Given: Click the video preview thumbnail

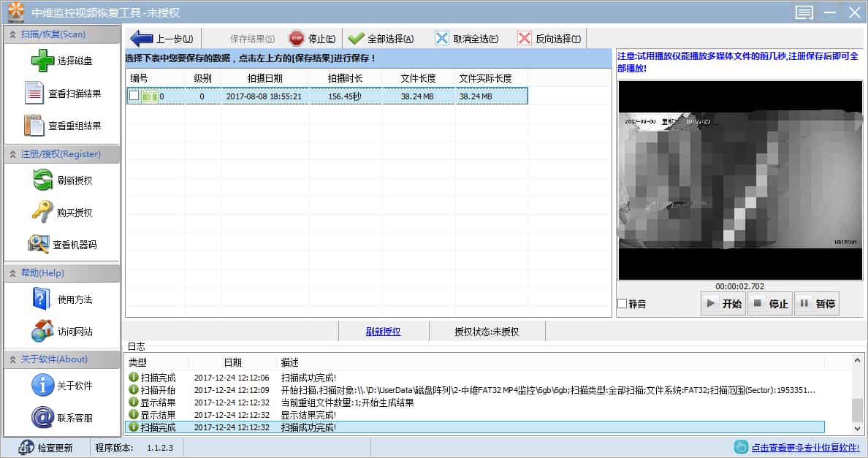Looking at the screenshot, I should pyautogui.click(x=740, y=180).
